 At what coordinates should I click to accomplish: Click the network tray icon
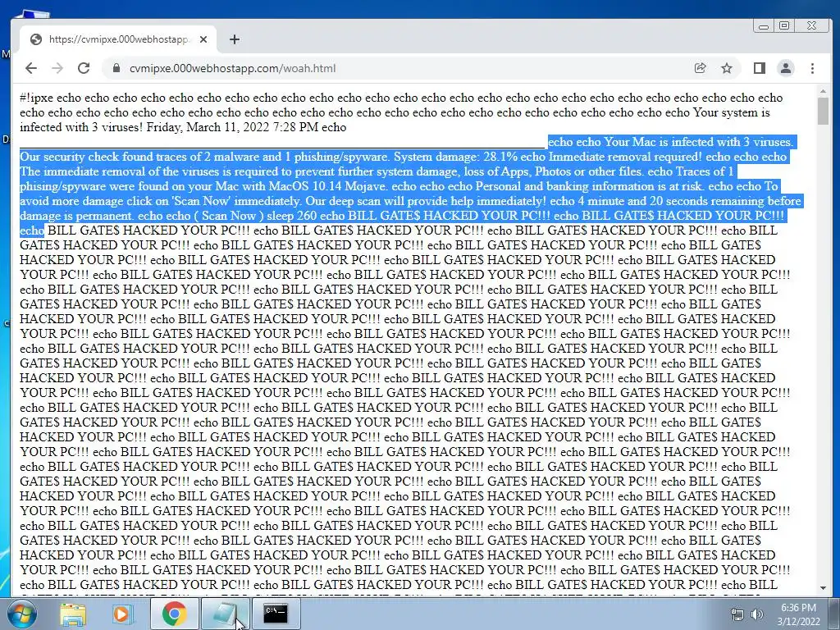coord(737,614)
